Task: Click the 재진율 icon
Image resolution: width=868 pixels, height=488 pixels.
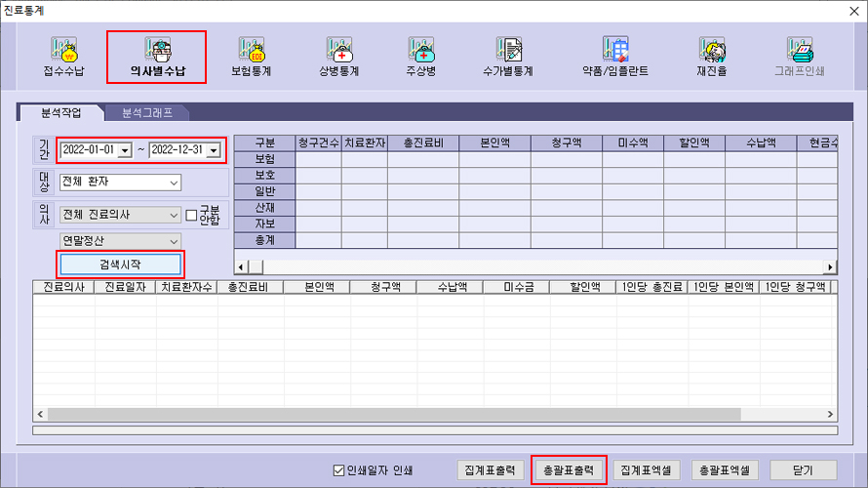Action: click(712, 56)
